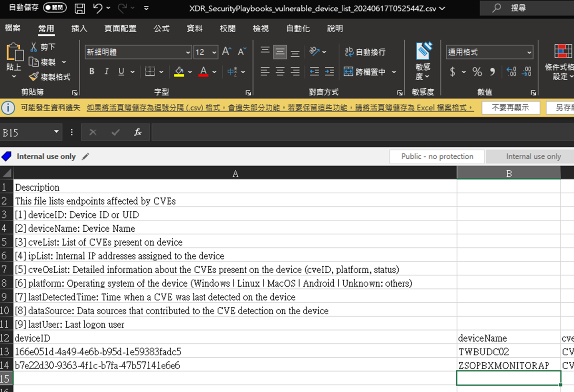Toggle Bold formatting button
This screenshot has width=574, height=392.
[92, 71]
